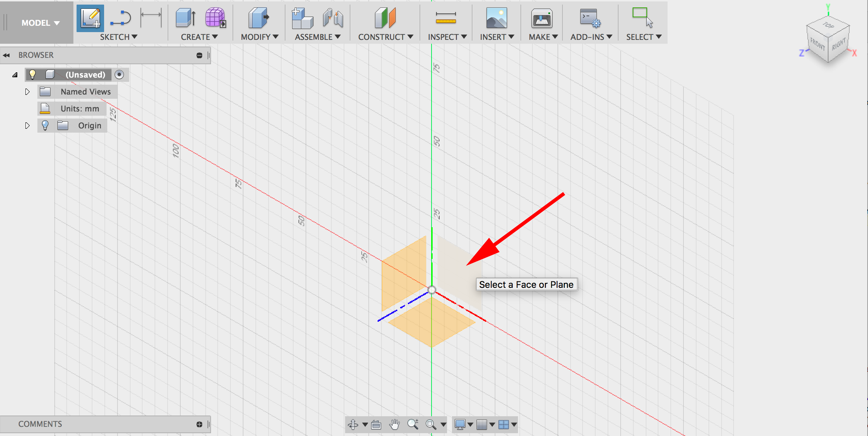This screenshot has height=436, width=868.
Task: Select the Line sketch tool icon
Action: (x=121, y=18)
